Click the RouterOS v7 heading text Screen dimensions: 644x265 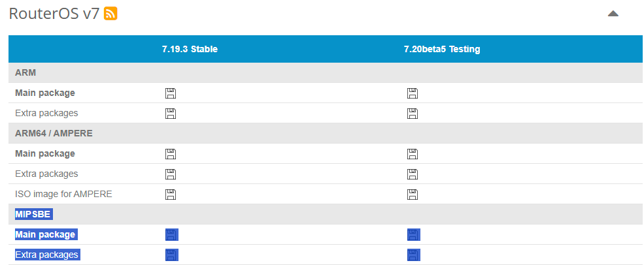click(x=54, y=14)
